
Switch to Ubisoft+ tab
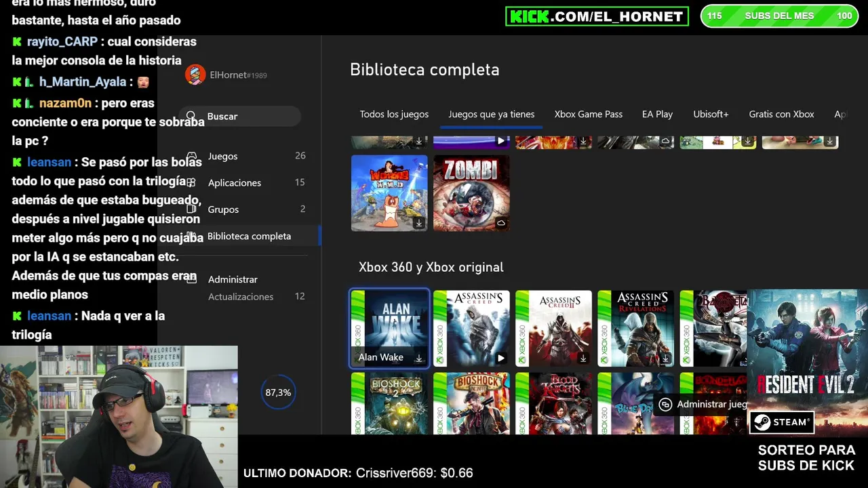coord(711,114)
